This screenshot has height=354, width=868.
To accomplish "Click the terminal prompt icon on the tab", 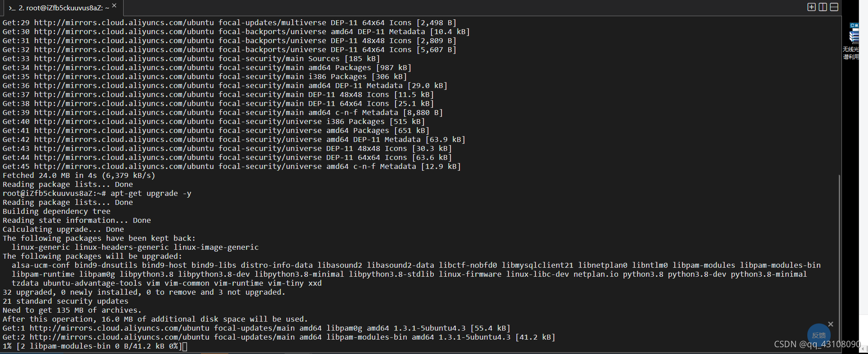I will tap(12, 8).
